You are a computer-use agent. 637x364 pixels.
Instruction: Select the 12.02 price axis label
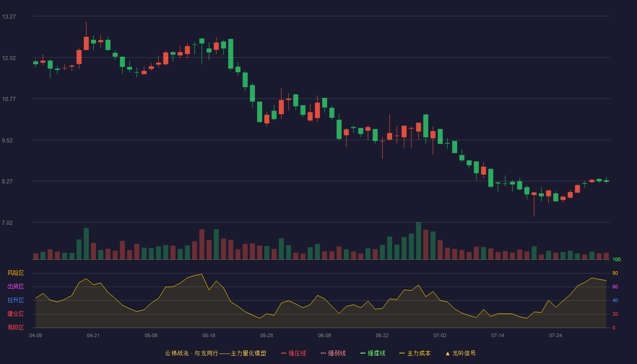pyautogui.click(x=9, y=58)
